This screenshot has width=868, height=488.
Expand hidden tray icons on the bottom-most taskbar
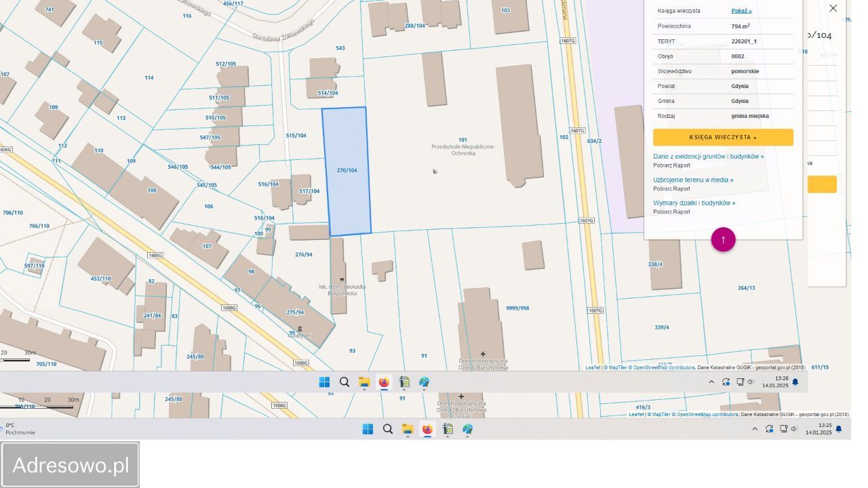755,429
